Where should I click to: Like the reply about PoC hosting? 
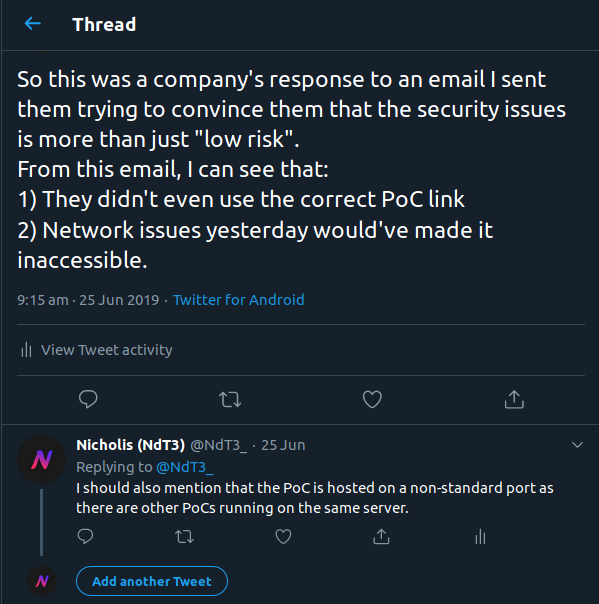click(283, 536)
